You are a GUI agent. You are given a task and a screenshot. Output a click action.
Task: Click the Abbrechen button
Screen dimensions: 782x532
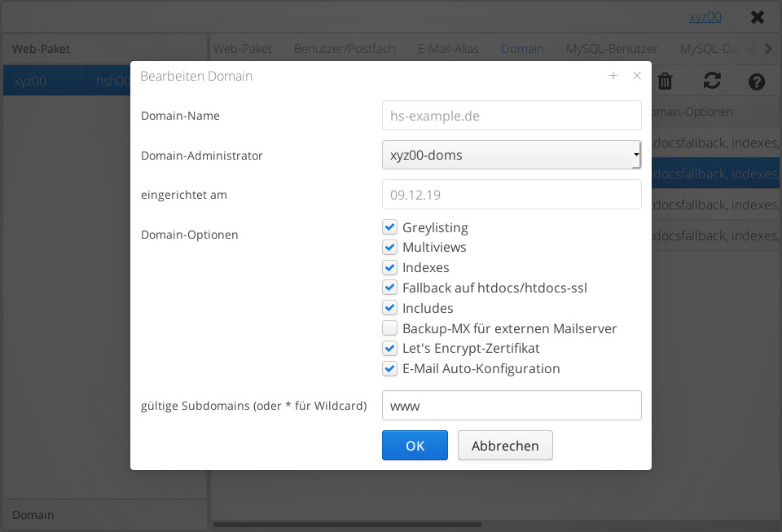(x=505, y=446)
